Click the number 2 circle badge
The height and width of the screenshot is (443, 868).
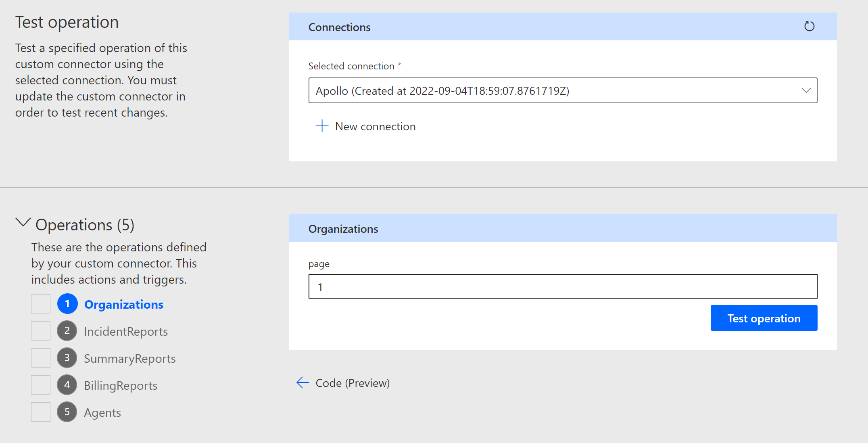coord(67,331)
